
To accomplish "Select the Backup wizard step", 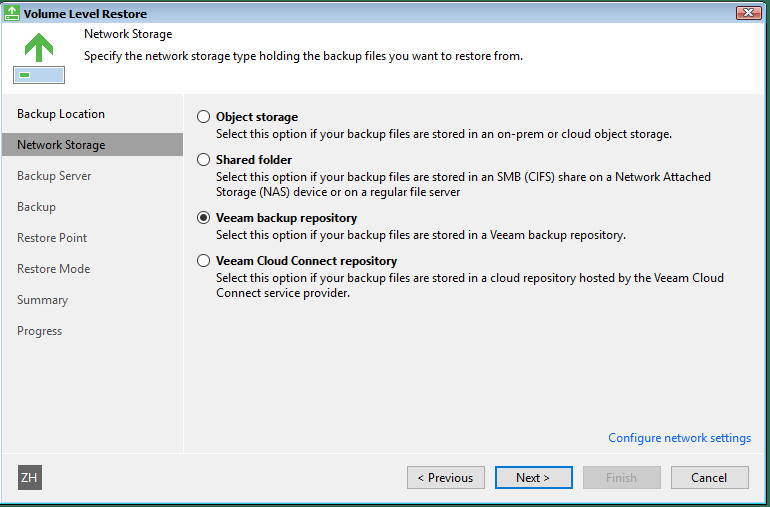I will click(36, 207).
